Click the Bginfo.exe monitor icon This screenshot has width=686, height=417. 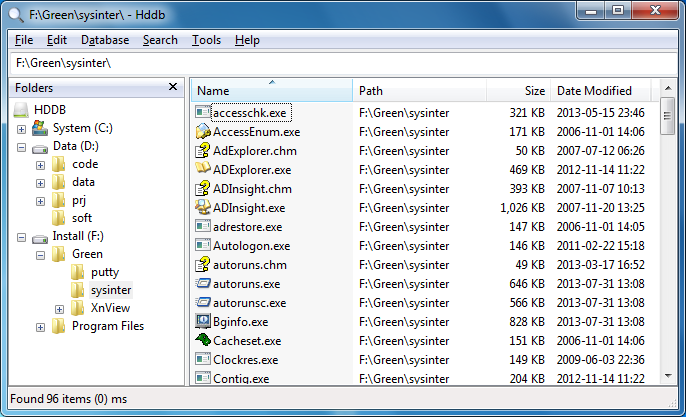[203, 321]
